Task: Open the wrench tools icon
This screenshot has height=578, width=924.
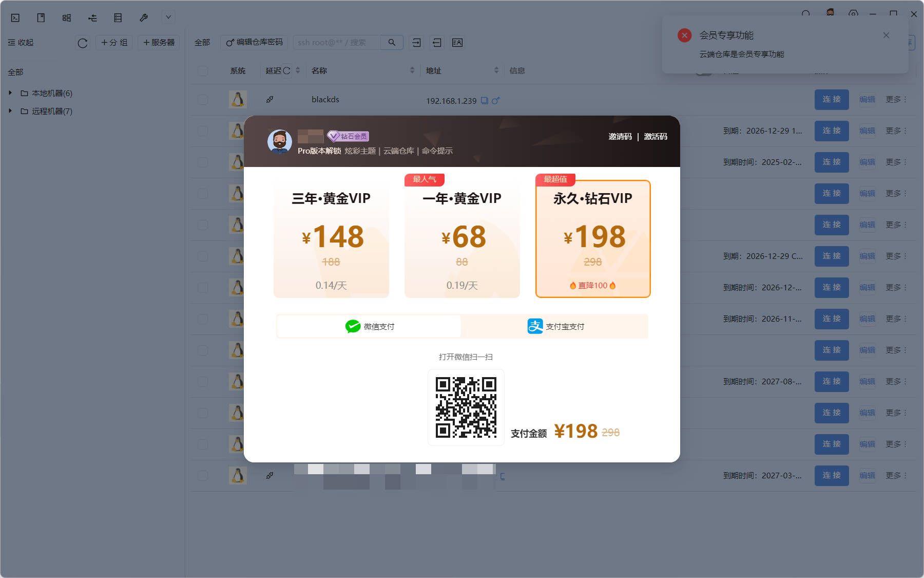Action: click(144, 18)
